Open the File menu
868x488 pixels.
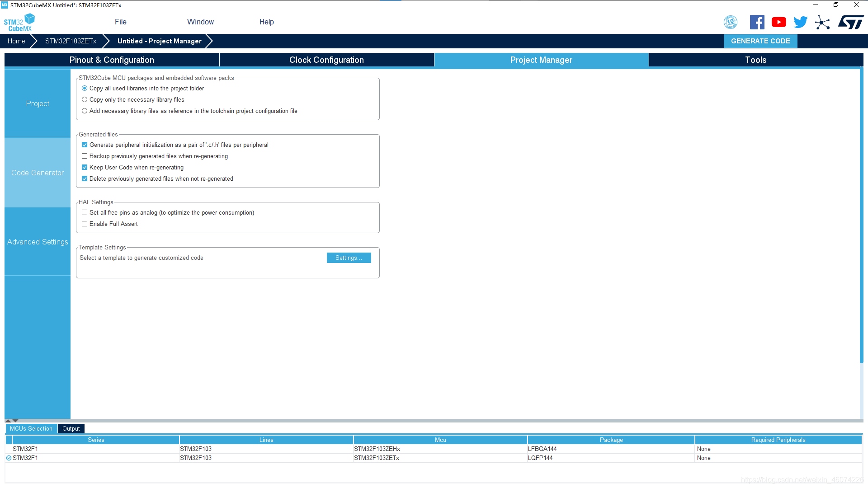tap(120, 22)
